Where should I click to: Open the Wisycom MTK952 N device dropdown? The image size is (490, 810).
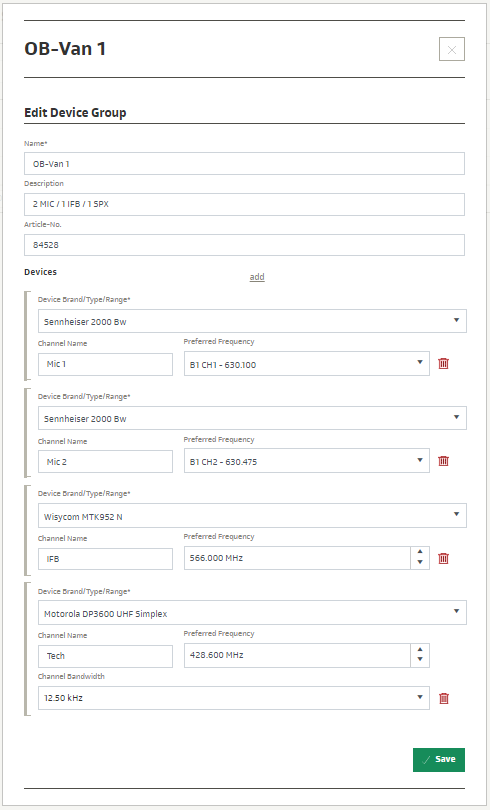(252, 515)
